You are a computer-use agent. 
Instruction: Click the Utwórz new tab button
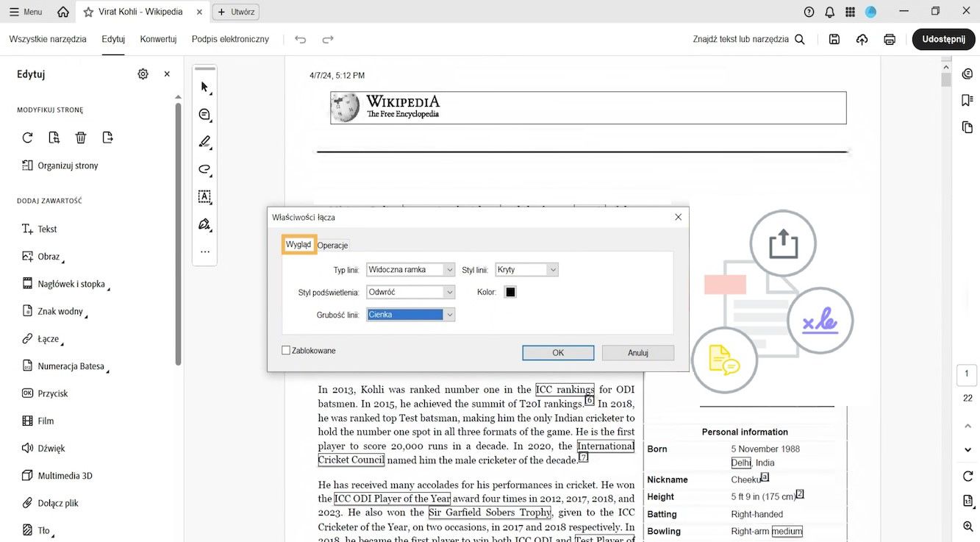click(235, 12)
